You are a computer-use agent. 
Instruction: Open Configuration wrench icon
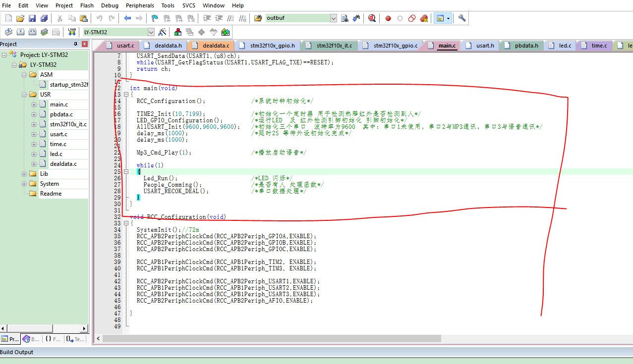(462, 18)
